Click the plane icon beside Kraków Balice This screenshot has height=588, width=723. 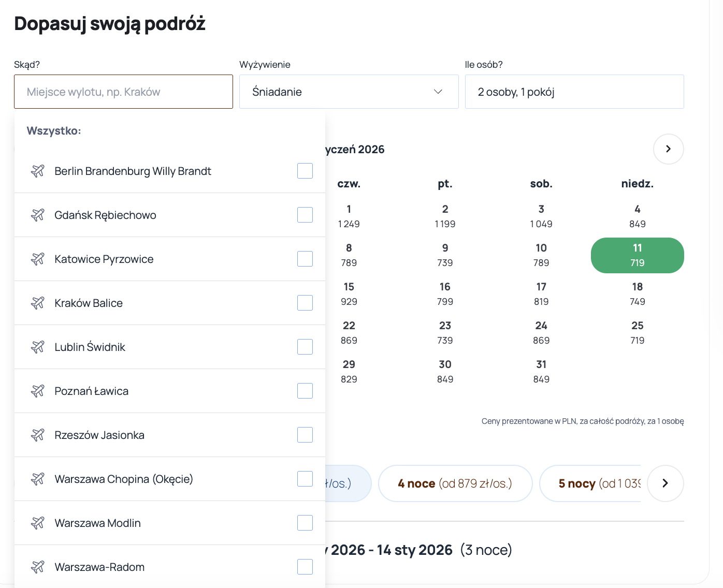coord(38,303)
